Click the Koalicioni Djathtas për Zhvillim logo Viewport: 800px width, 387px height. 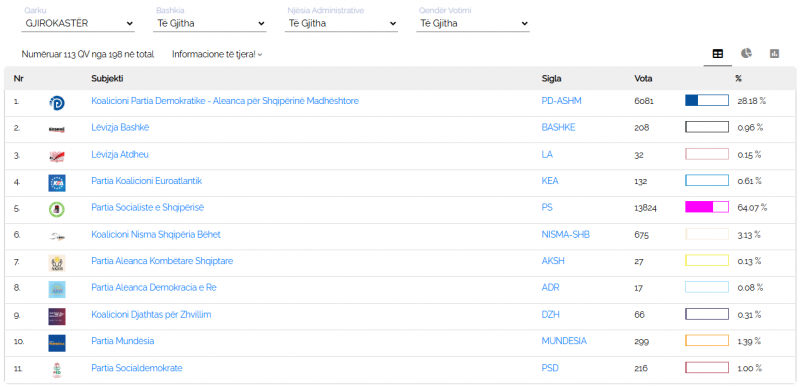click(x=57, y=316)
